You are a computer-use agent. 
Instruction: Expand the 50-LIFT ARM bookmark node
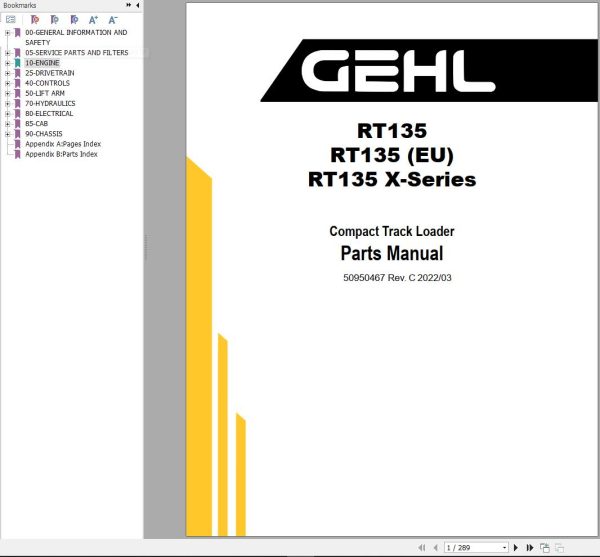click(7, 93)
